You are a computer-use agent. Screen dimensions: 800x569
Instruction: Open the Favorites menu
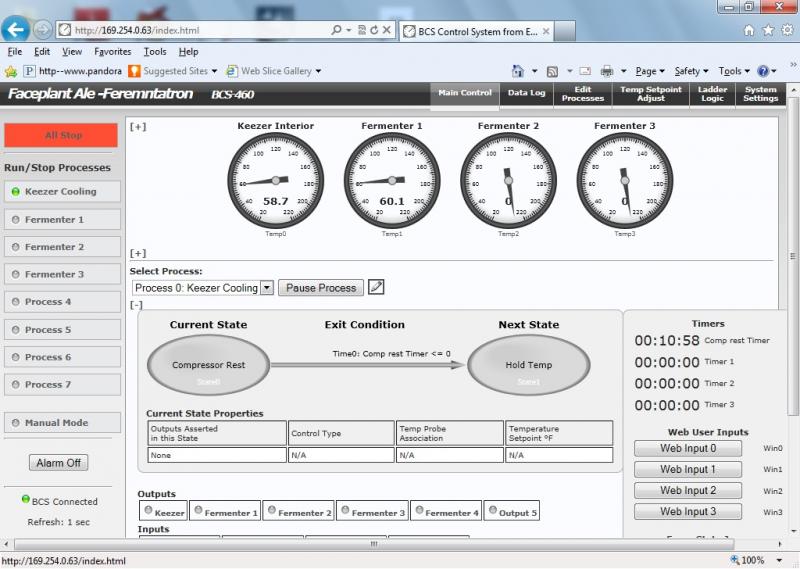(x=113, y=52)
